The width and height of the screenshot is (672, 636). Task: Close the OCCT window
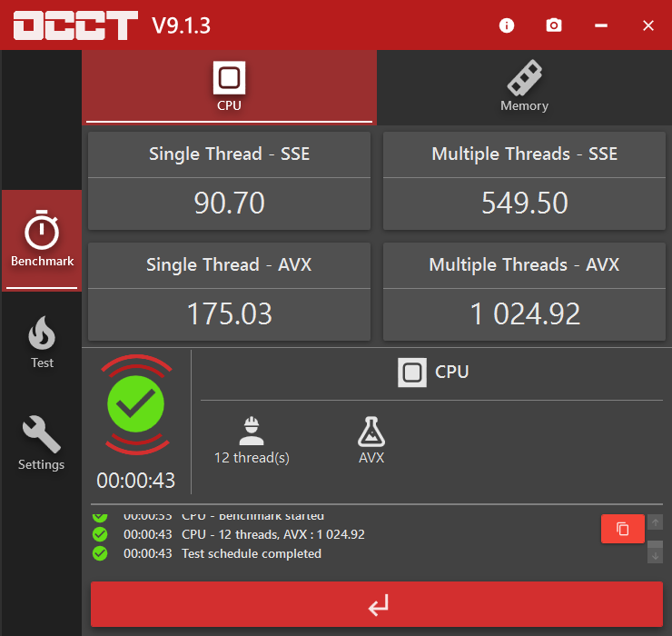click(x=648, y=25)
